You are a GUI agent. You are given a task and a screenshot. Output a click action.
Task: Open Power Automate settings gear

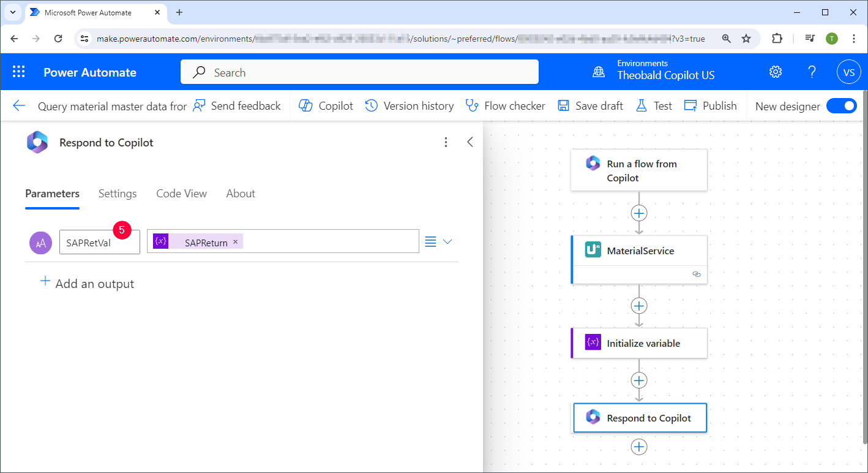coord(776,72)
